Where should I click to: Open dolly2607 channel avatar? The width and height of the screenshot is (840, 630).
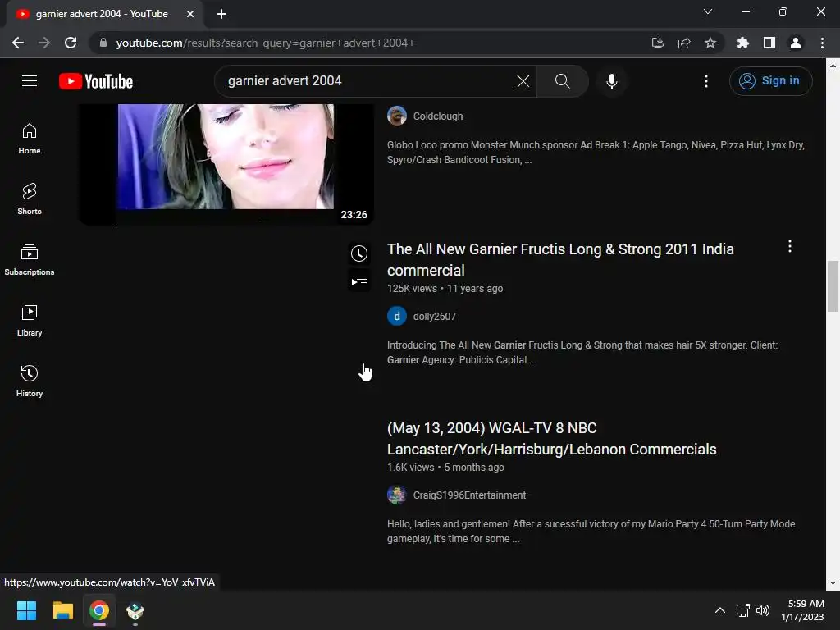(397, 316)
